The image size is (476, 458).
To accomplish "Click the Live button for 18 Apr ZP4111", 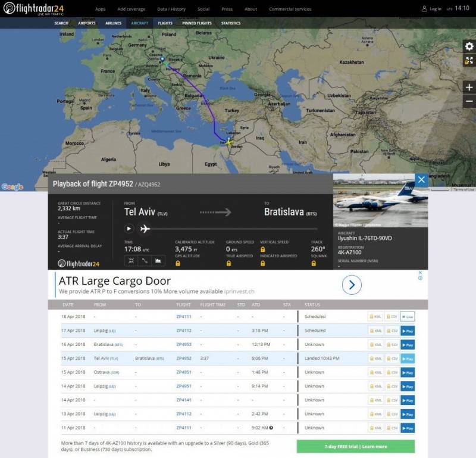I will 408,317.
